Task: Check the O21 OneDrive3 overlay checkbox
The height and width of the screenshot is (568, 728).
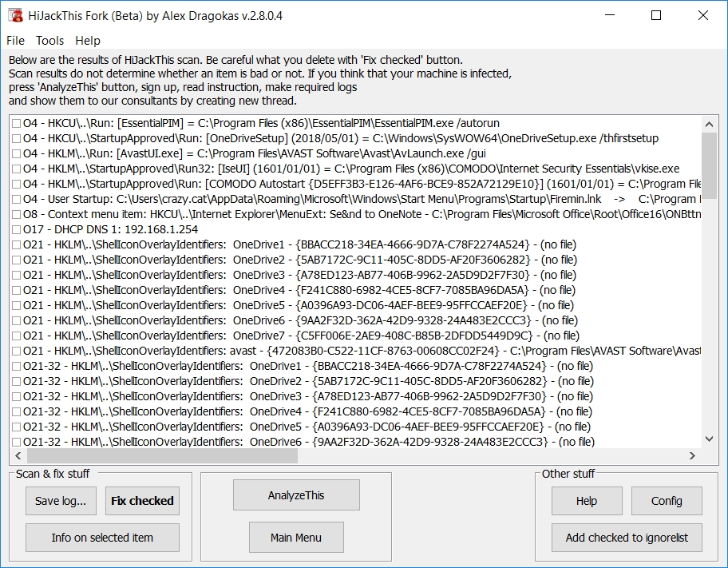Action: 16,275
